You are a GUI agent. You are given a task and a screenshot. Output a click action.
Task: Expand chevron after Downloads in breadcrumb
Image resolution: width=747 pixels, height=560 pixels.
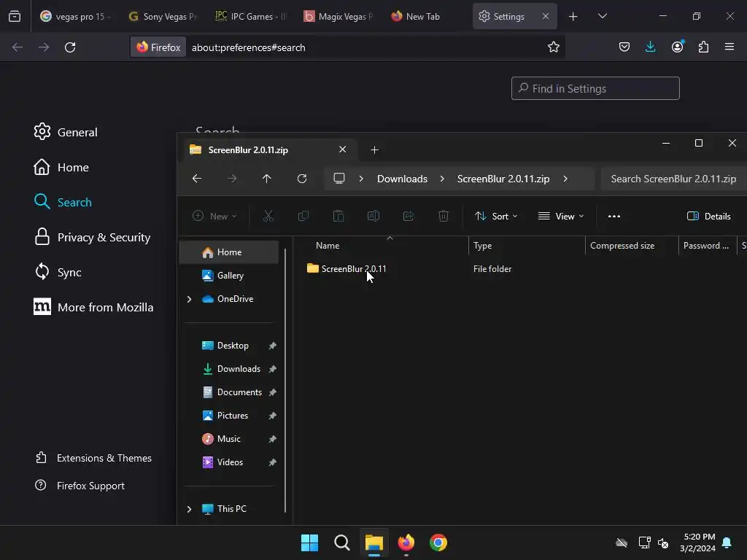[x=442, y=179]
